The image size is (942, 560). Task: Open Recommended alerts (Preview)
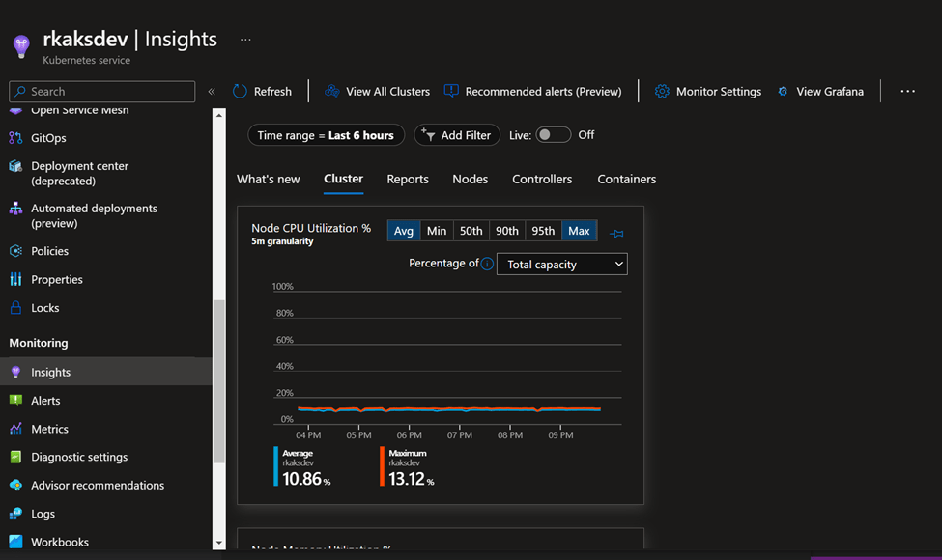coord(532,91)
